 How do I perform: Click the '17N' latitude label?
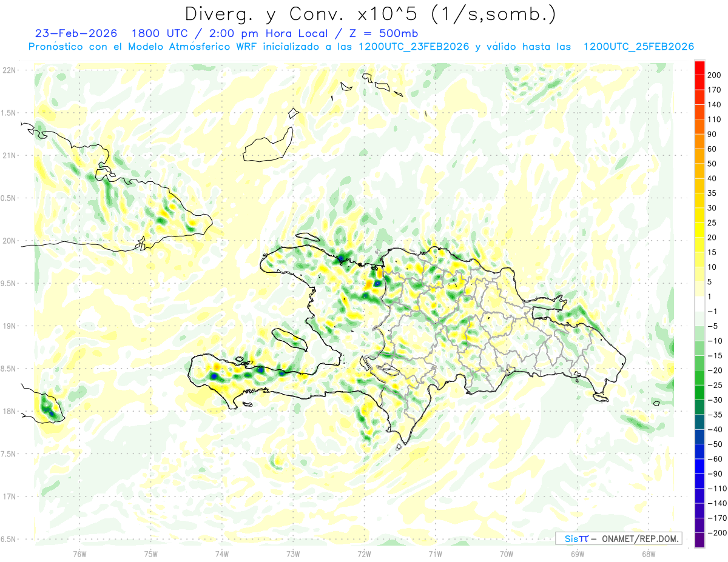tap(8, 497)
